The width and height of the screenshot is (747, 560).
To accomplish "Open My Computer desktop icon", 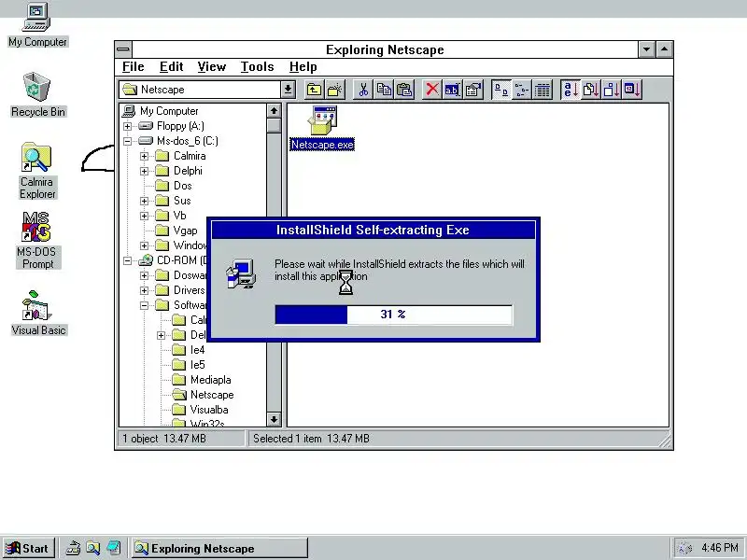I will point(37,25).
